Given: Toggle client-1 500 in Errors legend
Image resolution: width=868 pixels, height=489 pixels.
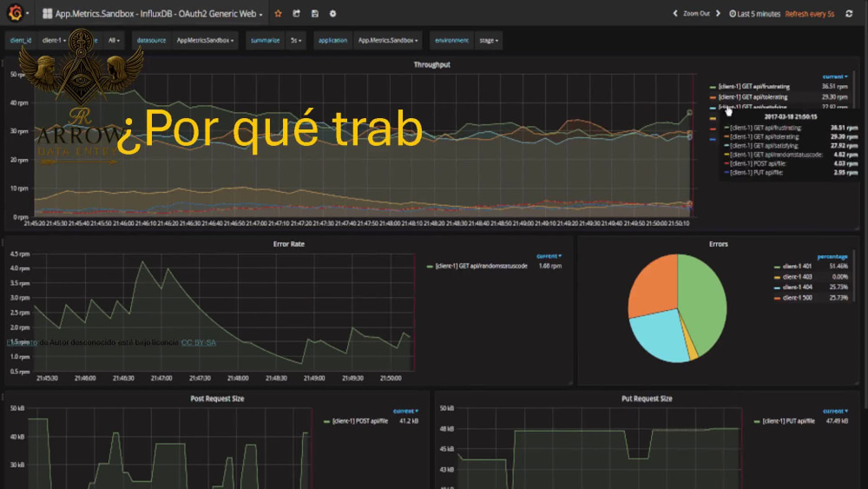Looking at the screenshot, I should tap(797, 298).
